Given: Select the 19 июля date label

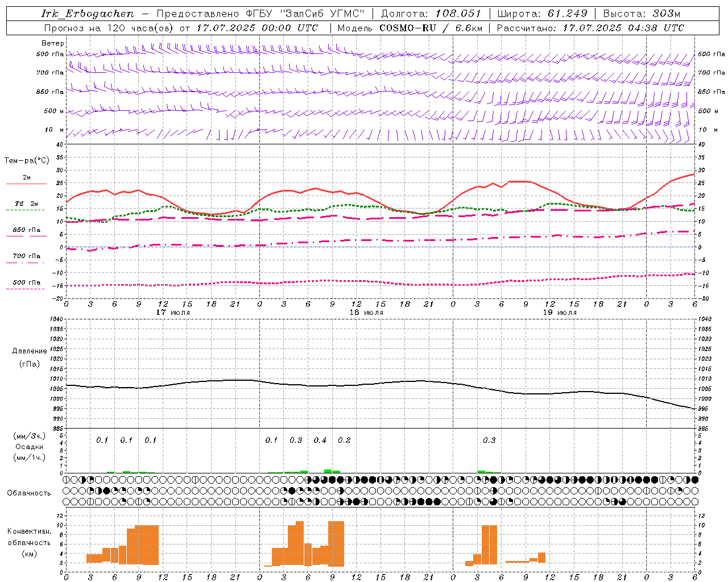Looking at the screenshot, I should [x=560, y=312].
